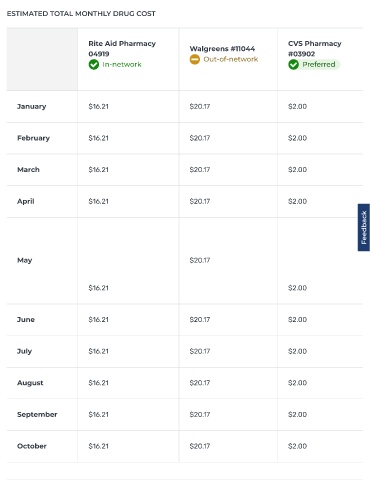Select the Rite Aid Pharmacy 04919 header

tap(122, 49)
